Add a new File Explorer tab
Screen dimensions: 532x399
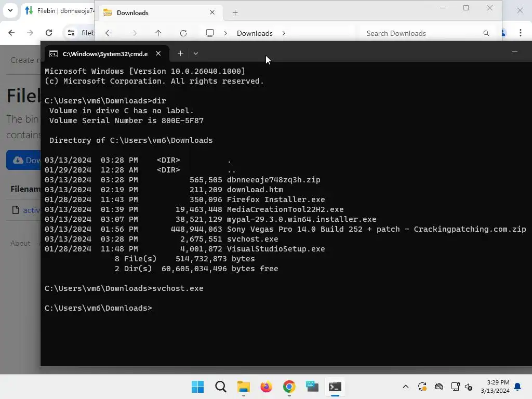coord(235,13)
